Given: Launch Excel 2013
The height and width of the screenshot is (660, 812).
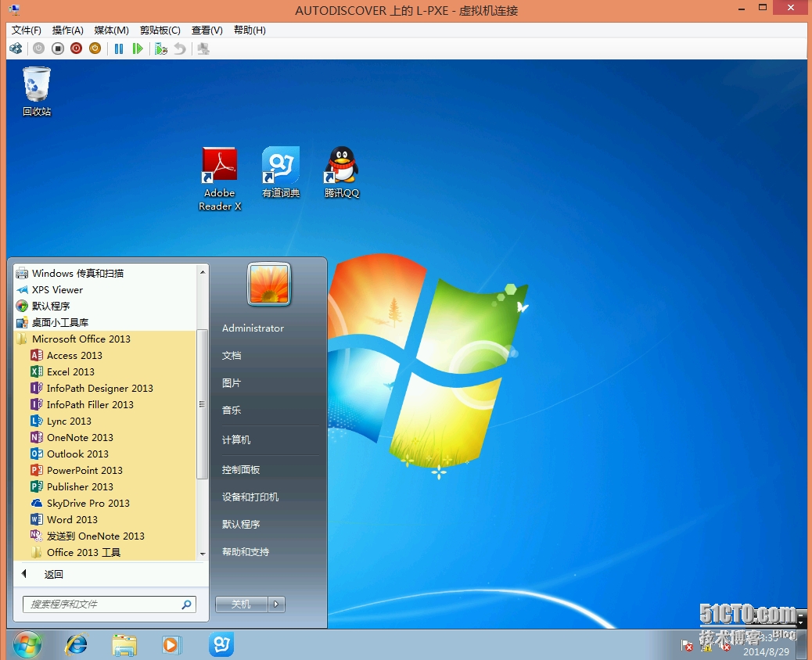Looking at the screenshot, I should click(x=105, y=371).
